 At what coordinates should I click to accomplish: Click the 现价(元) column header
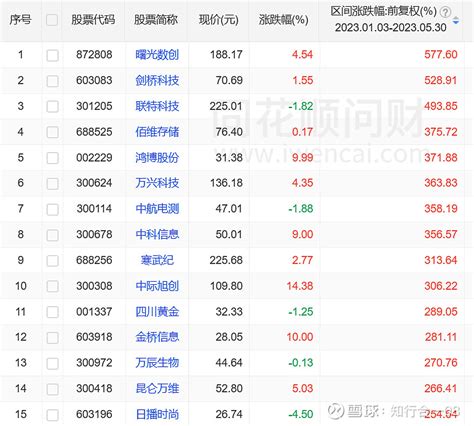(x=219, y=20)
